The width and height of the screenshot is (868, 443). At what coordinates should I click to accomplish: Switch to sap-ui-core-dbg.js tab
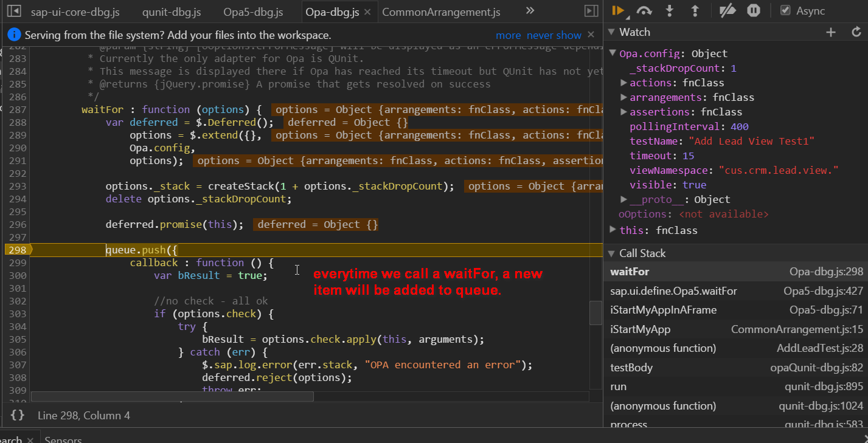click(x=75, y=12)
